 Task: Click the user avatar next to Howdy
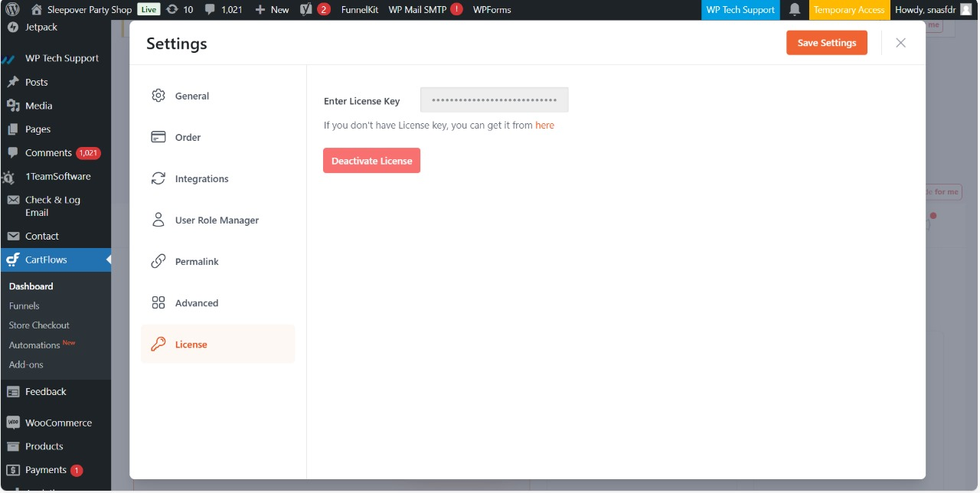[965, 10]
